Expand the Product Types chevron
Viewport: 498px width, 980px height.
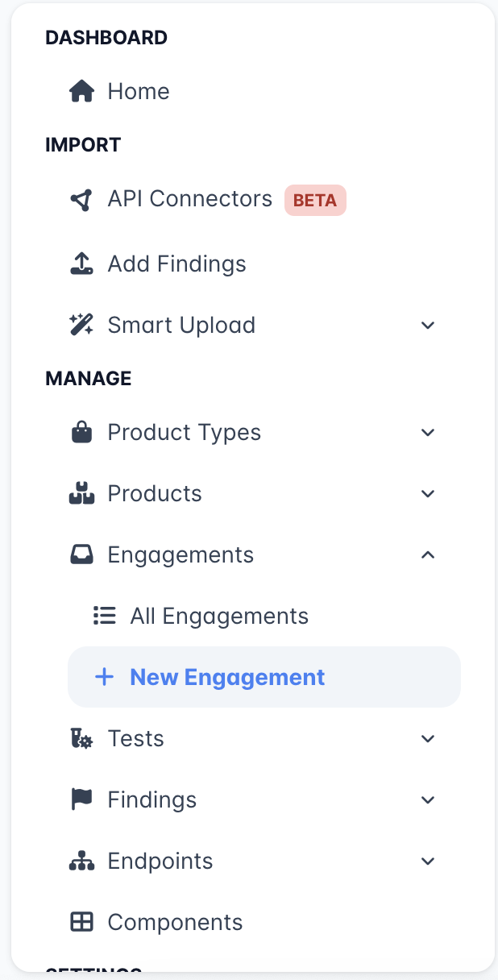[428, 433]
